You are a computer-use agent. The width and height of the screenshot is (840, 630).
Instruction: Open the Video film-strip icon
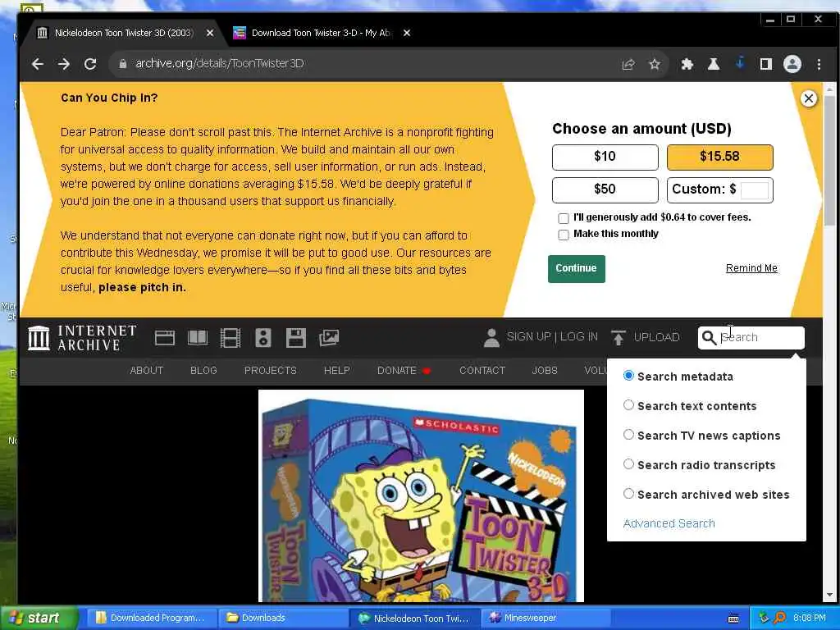point(231,338)
